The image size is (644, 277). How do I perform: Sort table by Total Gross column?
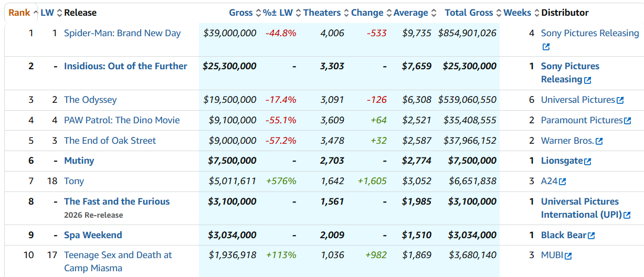pos(473,13)
